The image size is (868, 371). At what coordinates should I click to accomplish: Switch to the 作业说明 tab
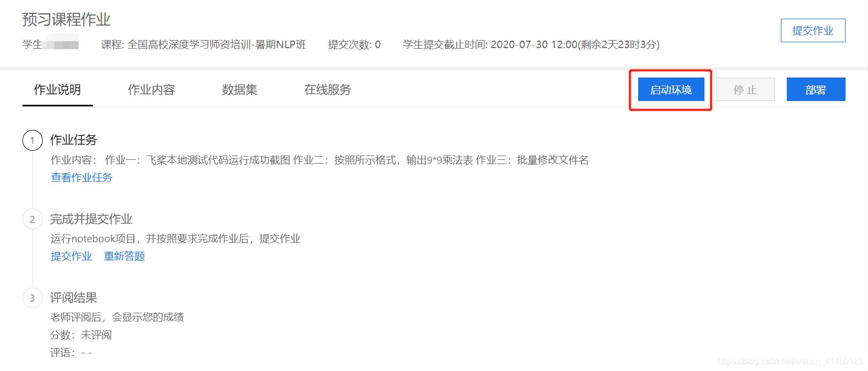pos(57,90)
